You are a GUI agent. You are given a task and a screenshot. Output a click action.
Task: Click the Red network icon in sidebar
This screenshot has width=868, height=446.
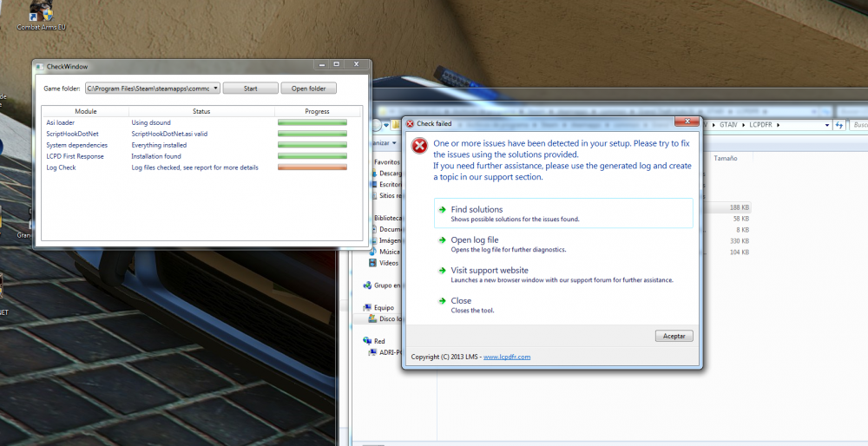point(367,341)
